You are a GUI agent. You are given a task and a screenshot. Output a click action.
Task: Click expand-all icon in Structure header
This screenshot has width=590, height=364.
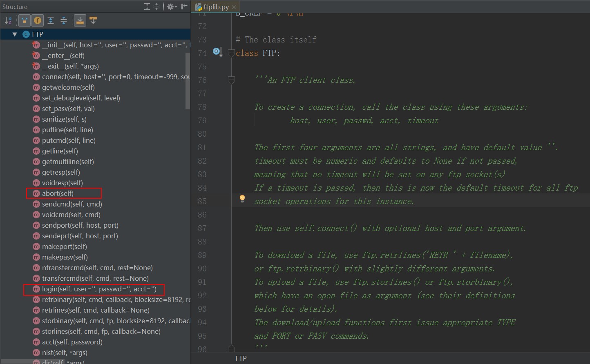pyautogui.click(x=147, y=7)
